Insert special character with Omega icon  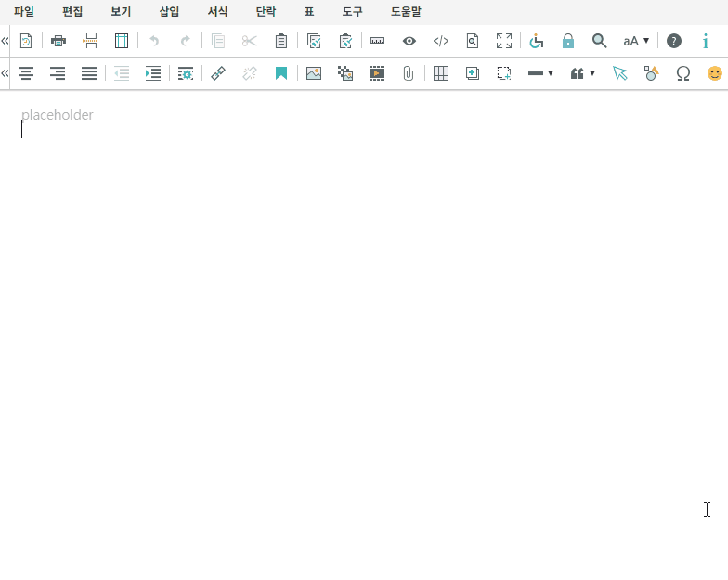[683, 73]
